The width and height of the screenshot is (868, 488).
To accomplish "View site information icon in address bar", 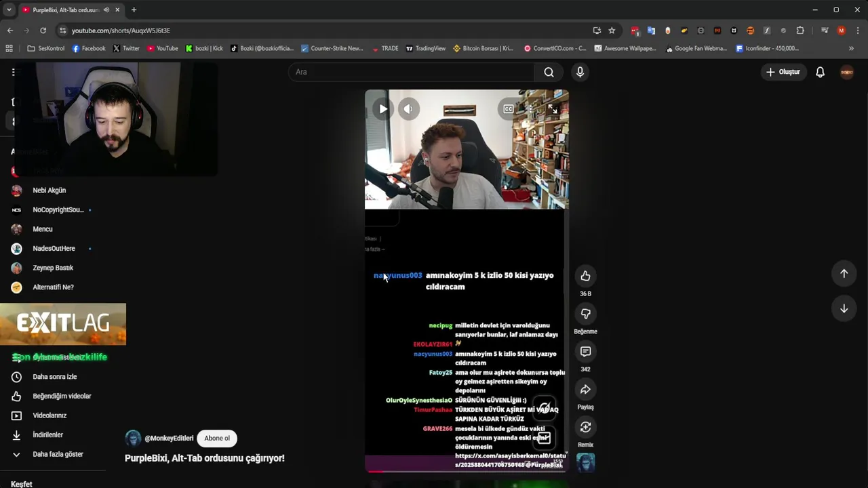I will click(x=63, y=30).
